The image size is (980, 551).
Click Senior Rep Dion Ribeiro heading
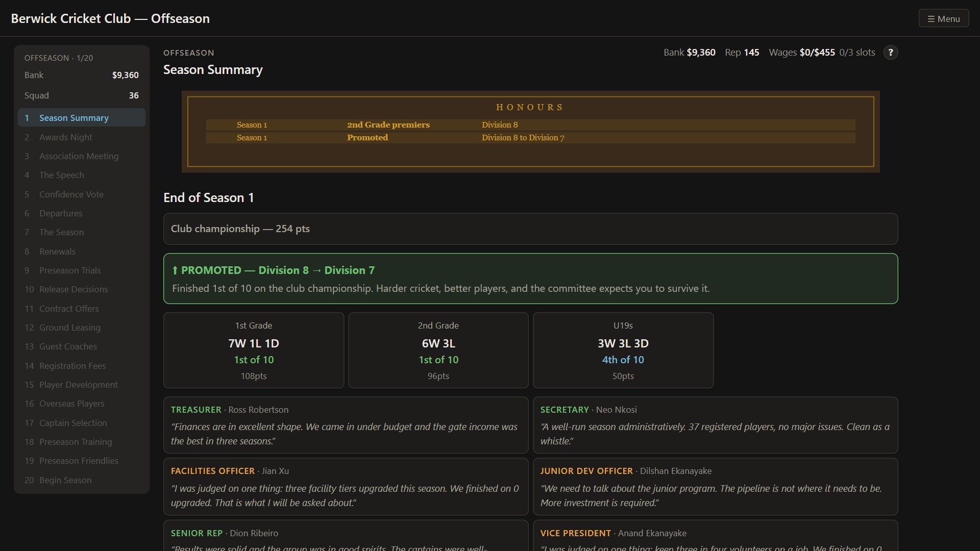coord(225,533)
